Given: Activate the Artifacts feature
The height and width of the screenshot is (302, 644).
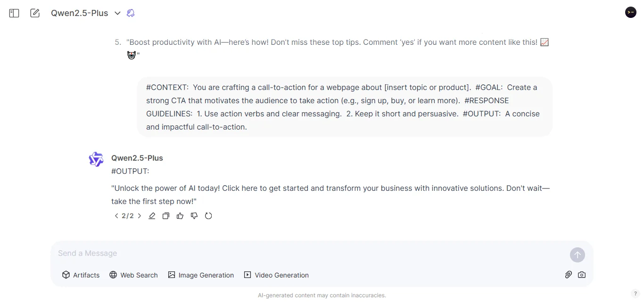Looking at the screenshot, I should click(x=81, y=275).
